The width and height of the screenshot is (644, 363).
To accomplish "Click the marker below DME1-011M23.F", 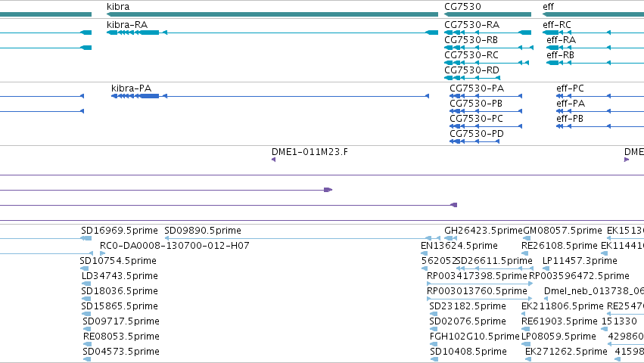I will pyautogui.click(x=273, y=160).
